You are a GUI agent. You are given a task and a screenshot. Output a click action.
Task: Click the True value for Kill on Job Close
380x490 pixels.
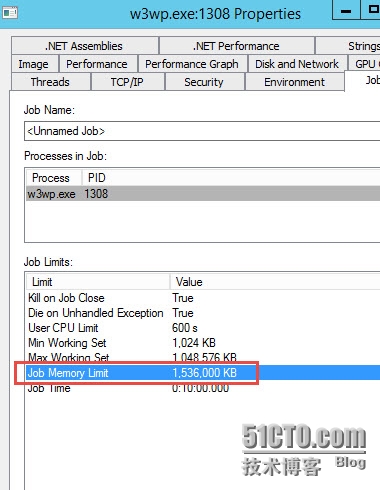(183, 298)
